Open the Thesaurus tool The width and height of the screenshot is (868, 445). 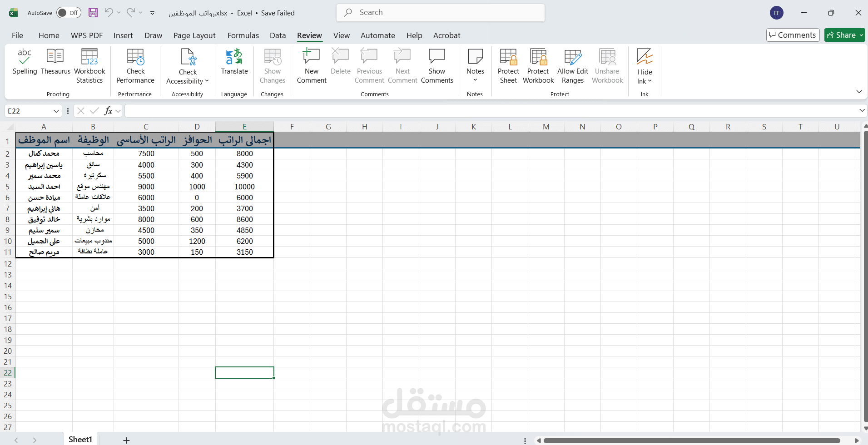click(55, 62)
